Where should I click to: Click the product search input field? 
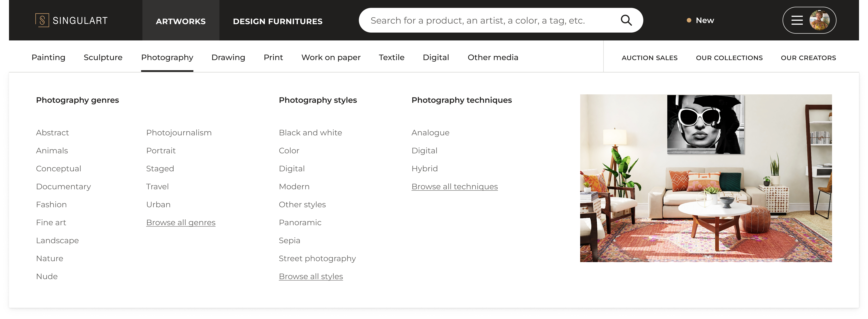tap(489, 21)
